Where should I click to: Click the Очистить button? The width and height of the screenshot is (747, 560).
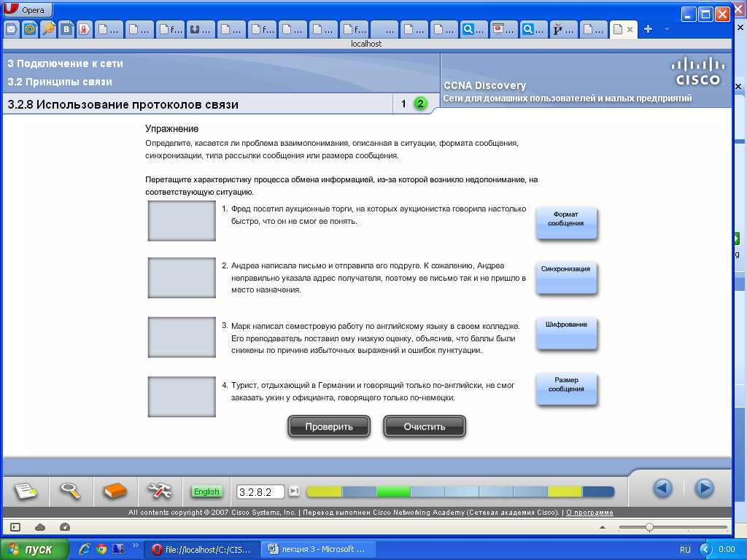tap(425, 426)
